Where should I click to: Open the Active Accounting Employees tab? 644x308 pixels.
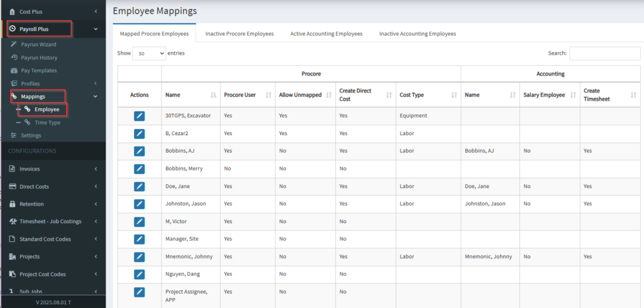pyautogui.click(x=326, y=33)
